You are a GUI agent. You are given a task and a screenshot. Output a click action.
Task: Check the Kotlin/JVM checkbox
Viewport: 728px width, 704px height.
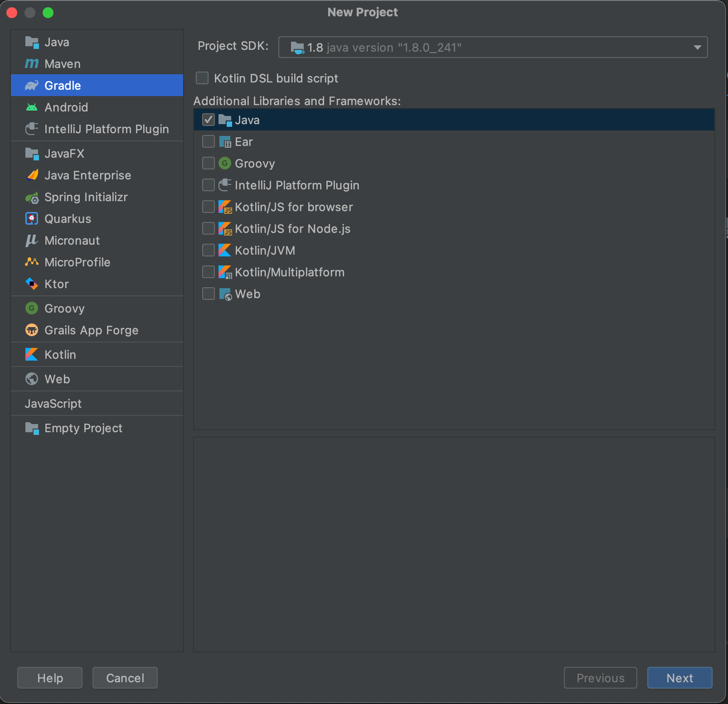pos(209,251)
